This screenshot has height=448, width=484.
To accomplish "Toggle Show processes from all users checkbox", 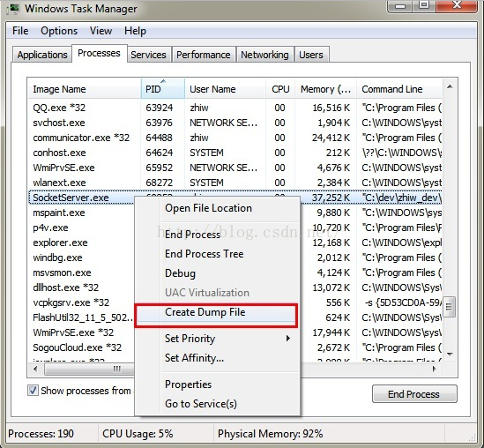I will point(33,391).
